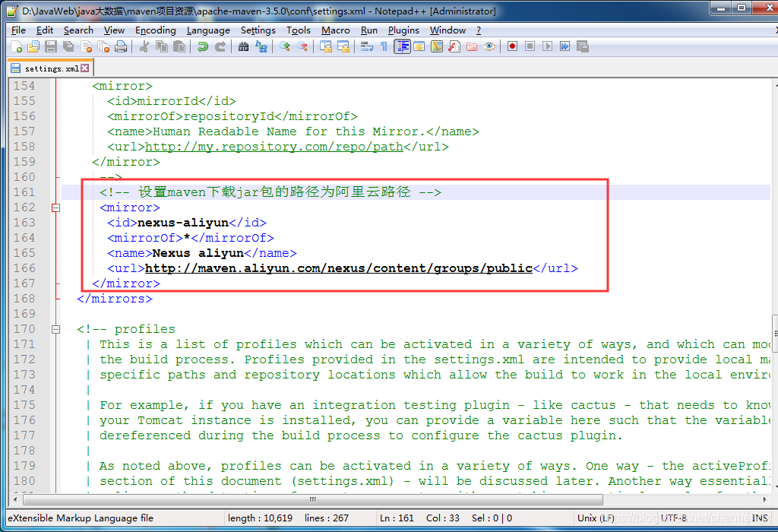Click the Nexus aliyun name text
Image resolution: width=778 pixels, height=532 pixels.
coord(198,253)
